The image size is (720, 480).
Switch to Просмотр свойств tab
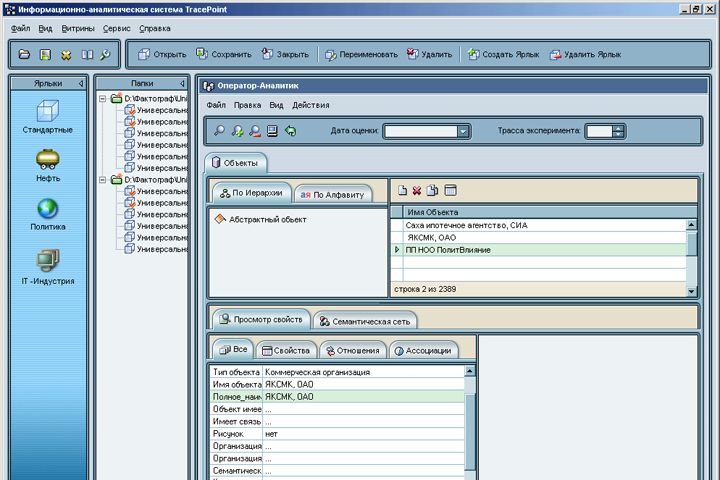[x=261, y=319]
